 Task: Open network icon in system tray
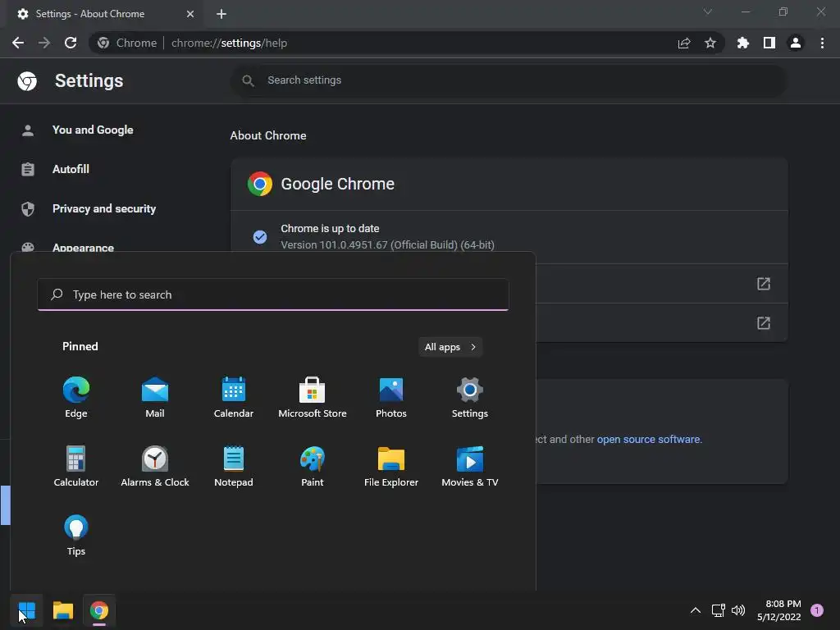click(x=718, y=610)
